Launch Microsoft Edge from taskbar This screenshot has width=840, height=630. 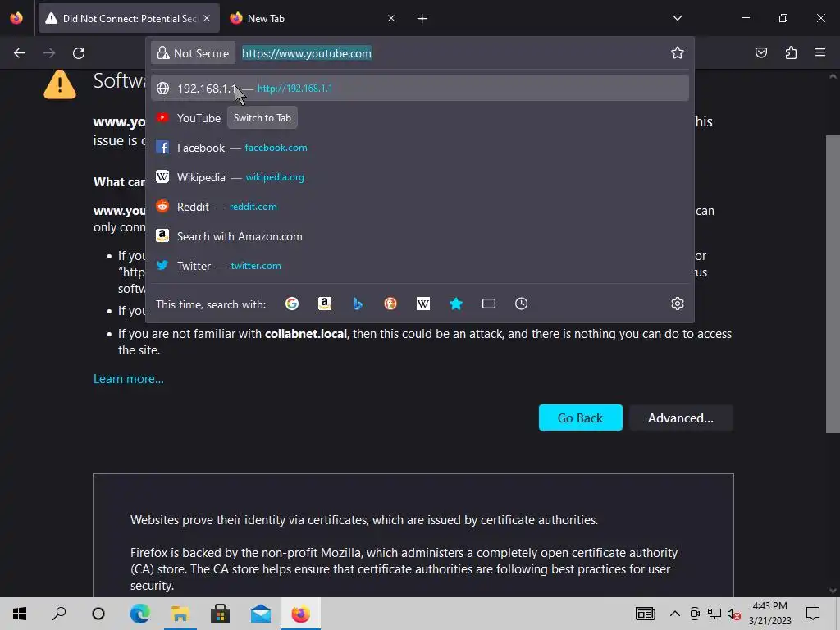point(139,614)
